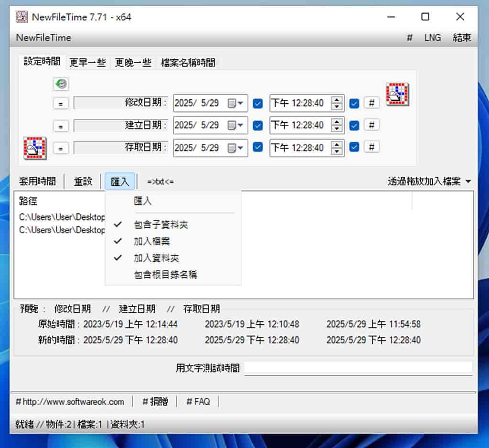Screen dimensions: 489x448
Task: Click the # item in the top menu bar
Action: pyautogui.click(x=409, y=38)
